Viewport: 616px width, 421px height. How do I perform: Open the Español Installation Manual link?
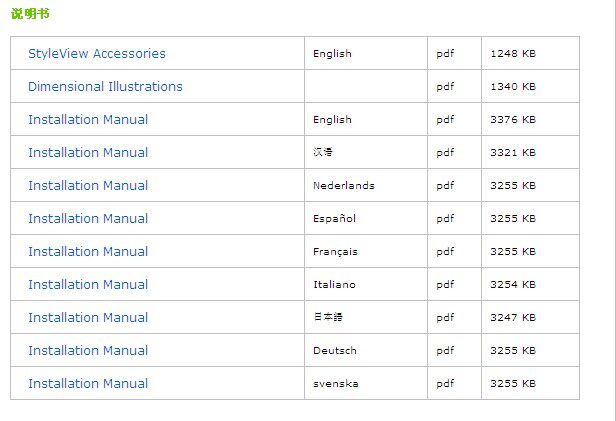click(x=88, y=219)
